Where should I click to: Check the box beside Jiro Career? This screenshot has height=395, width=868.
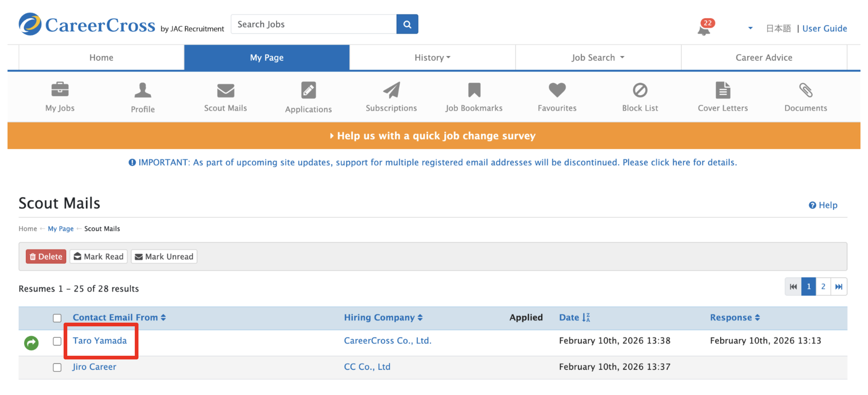pyautogui.click(x=57, y=367)
